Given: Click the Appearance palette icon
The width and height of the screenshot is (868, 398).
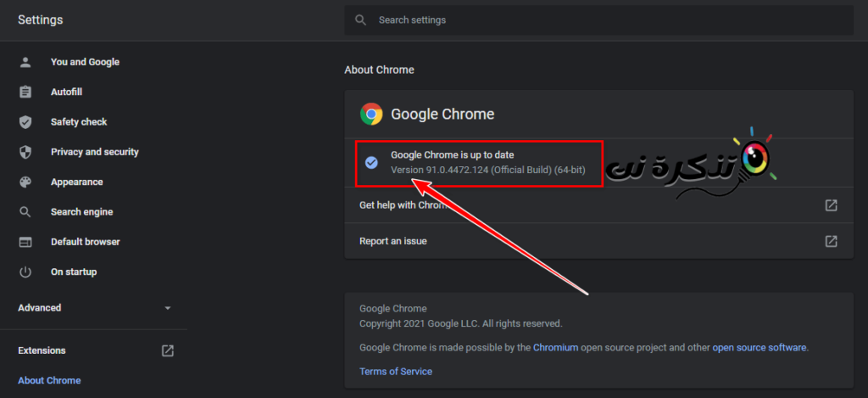Looking at the screenshot, I should pos(25,182).
